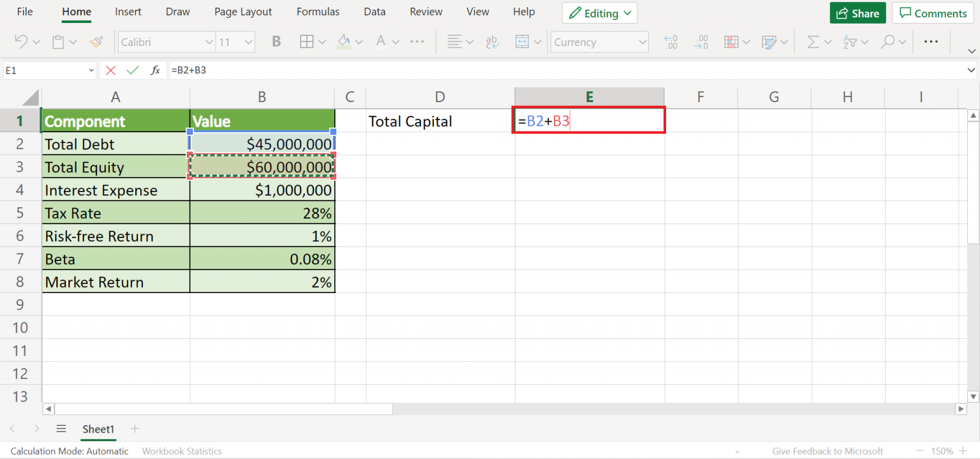Screen dimensions: 980x459
Task: Switch to the Formulas ribbon tab
Action: [x=318, y=11]
